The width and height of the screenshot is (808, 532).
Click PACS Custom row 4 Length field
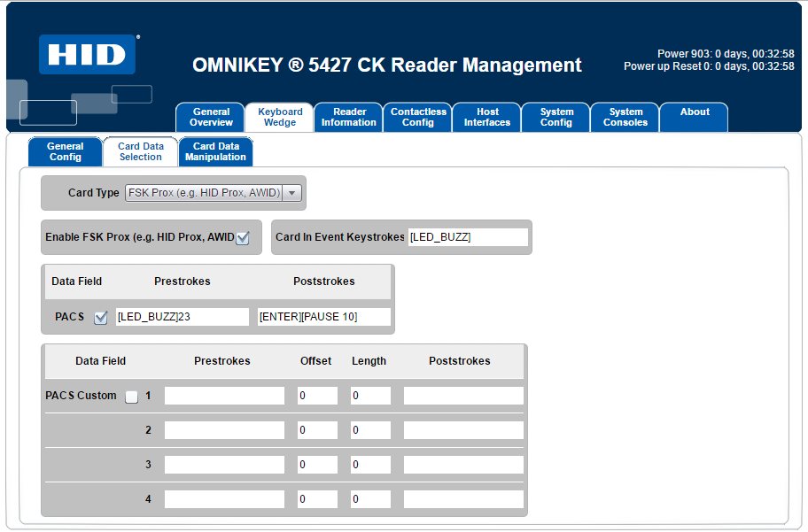coord(370,499)
